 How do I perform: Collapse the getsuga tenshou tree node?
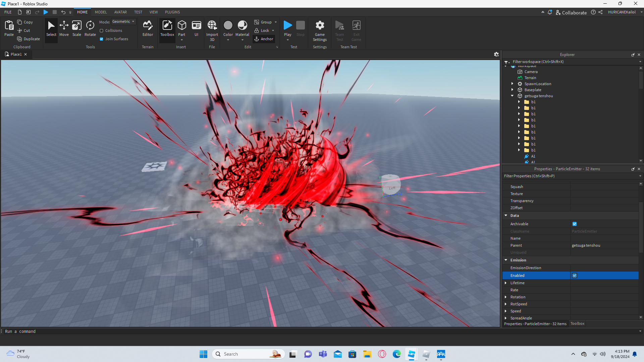click(512, 96)
